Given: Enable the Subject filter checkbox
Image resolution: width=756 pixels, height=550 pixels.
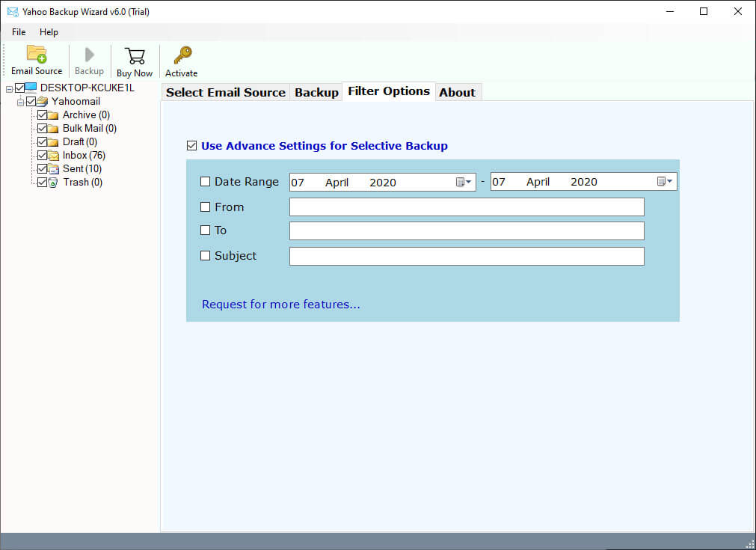Looking at the screenshot, I should [x=206, y=256].
